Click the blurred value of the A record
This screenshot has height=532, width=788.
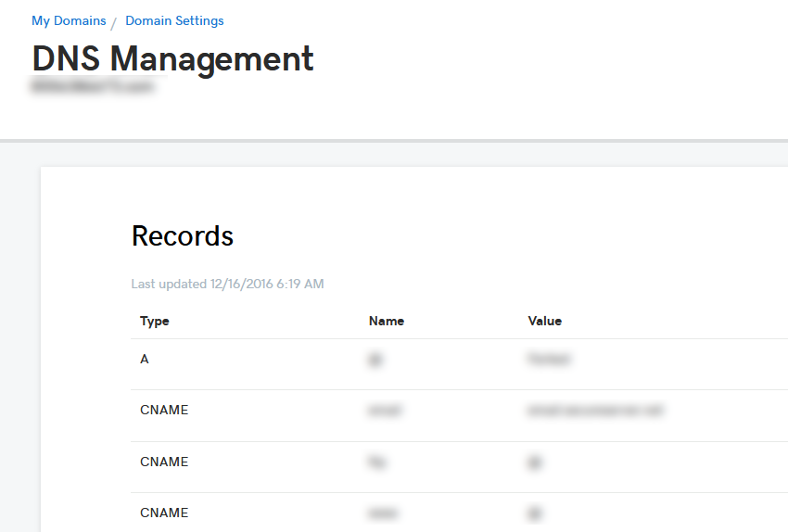click(549, 359)
